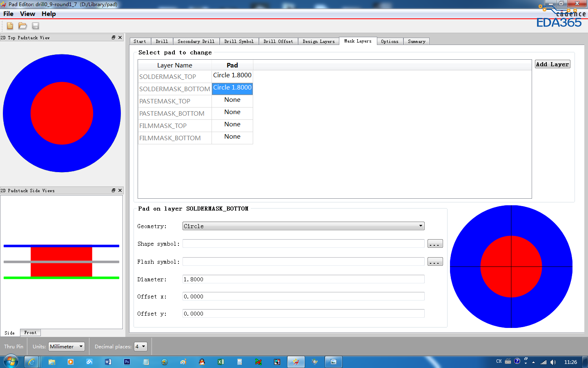
Task: Open the Help menu
Action: (x=49, y=13)
